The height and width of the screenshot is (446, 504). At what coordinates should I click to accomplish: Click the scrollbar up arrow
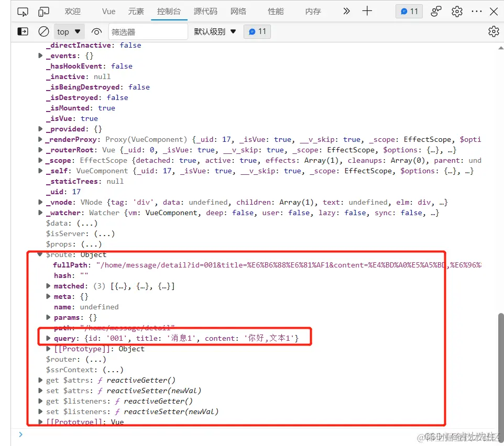[501, 48]
